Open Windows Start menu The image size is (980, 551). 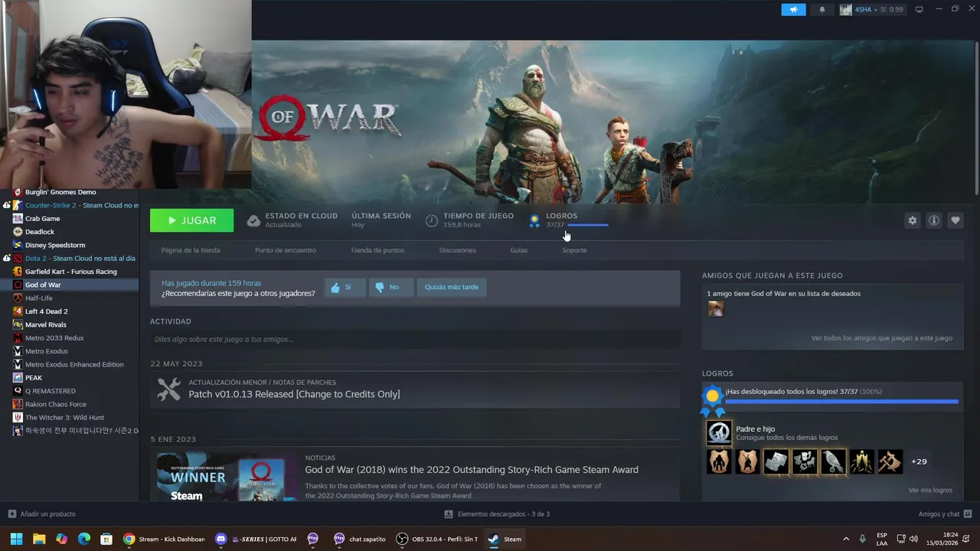click(x=16, y=539)
